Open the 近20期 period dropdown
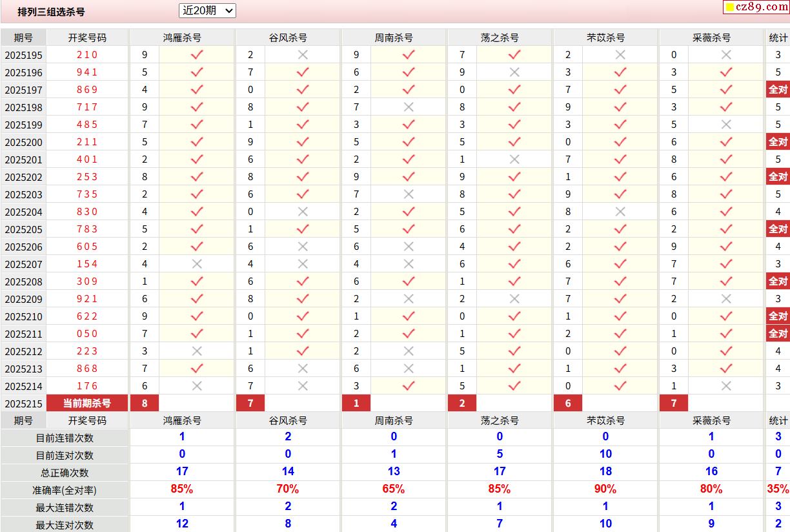This screenshot has width=790, height=532. (x=207, y=10)
